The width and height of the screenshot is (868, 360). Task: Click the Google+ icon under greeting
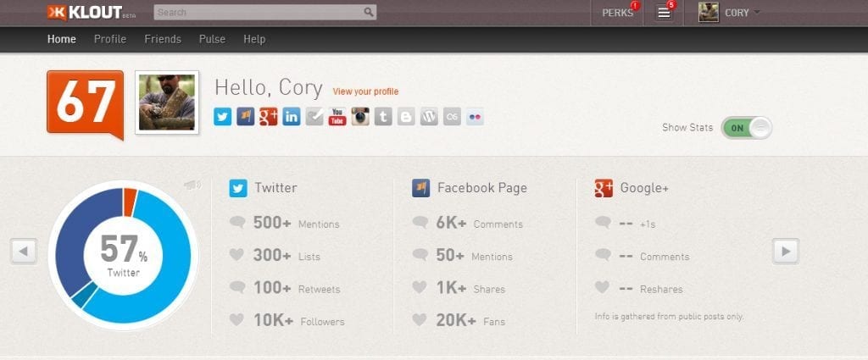click(x=269, y=117)
